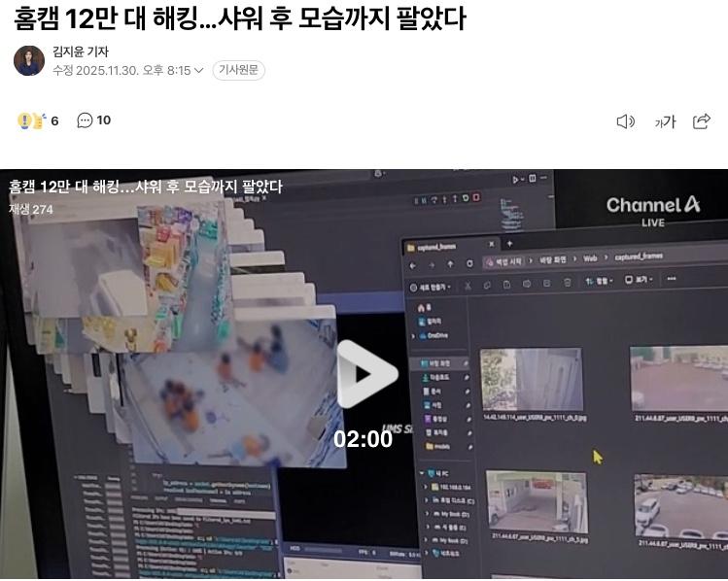Click the reporter's profile avatar
Screen dimensions: 728x581
point(29,60)
